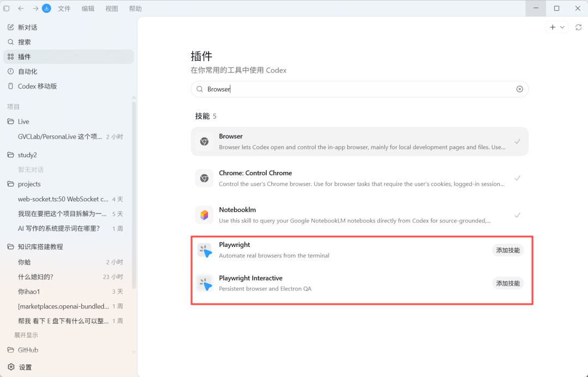Clear the Browser search text with X icon
588x377 pixels.
[x=519, y=89]
